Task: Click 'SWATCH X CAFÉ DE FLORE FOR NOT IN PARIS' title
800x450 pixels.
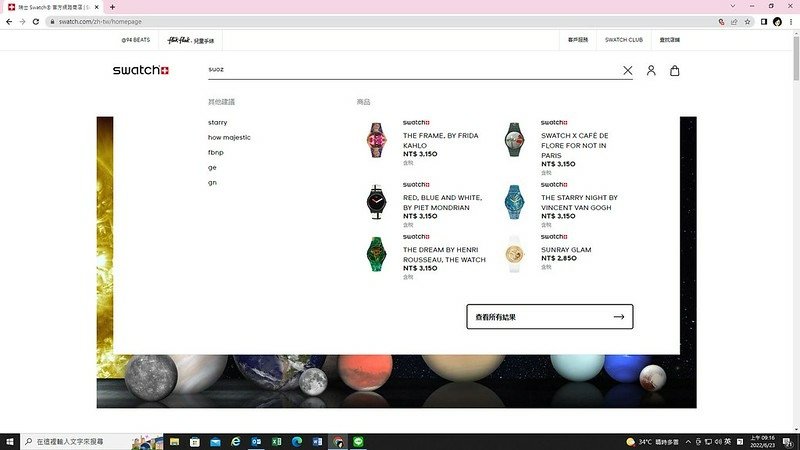Action: 575,145
